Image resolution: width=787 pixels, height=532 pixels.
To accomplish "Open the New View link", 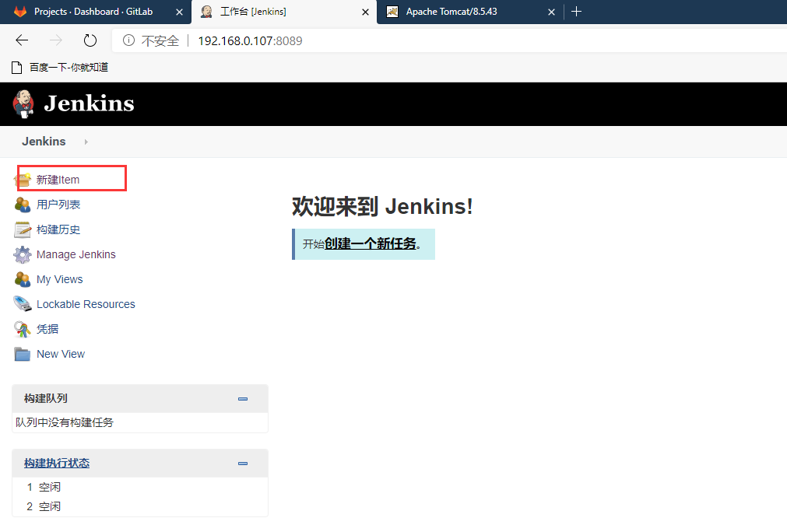I will 61,354.
